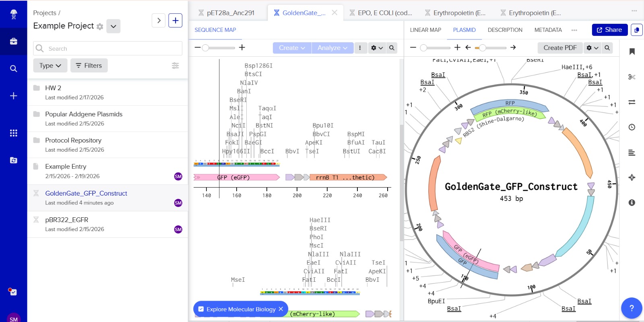Viewport: 644px width, 322px height.
Task: Open the bookmark annotations panel icon
Action: pos(632,52)
